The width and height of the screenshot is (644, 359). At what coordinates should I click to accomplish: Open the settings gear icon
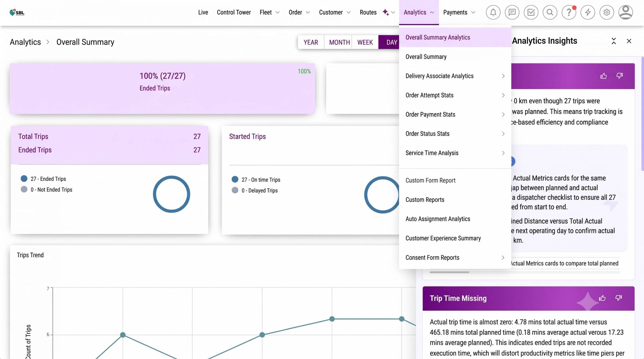click(607, 12)
